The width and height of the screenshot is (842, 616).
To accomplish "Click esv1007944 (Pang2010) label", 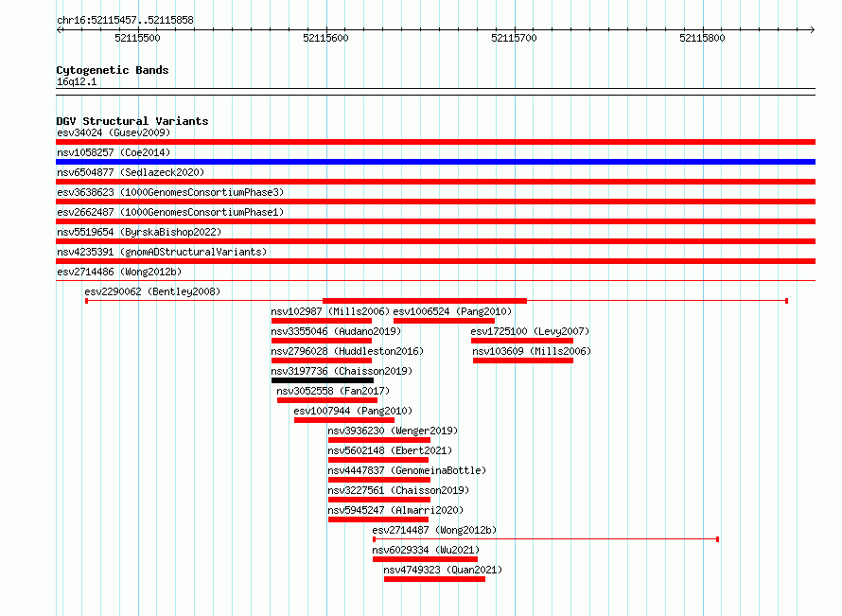I will pos(353,411).
